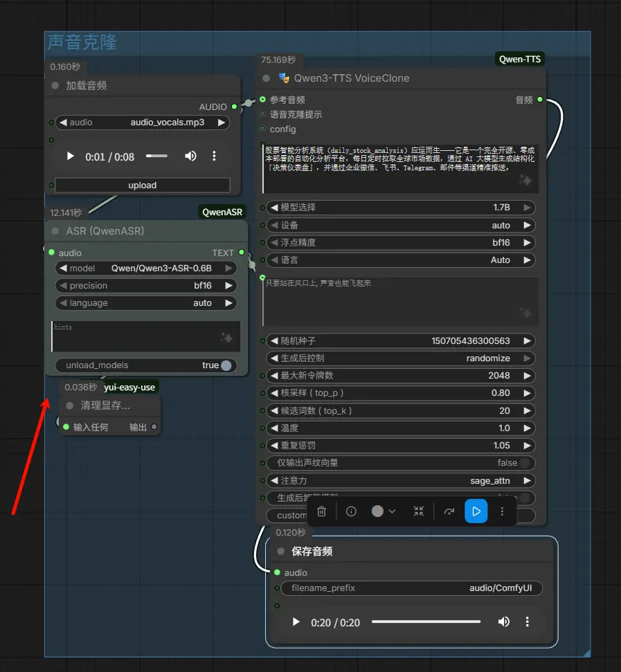This screenshot has height=672, width=621.
Task: Run the selected node with blue play button
Action: coord(476,511)
